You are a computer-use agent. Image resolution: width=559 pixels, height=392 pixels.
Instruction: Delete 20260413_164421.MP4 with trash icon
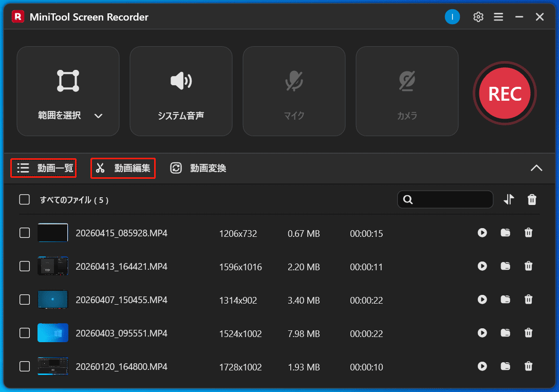click(529, 266)
